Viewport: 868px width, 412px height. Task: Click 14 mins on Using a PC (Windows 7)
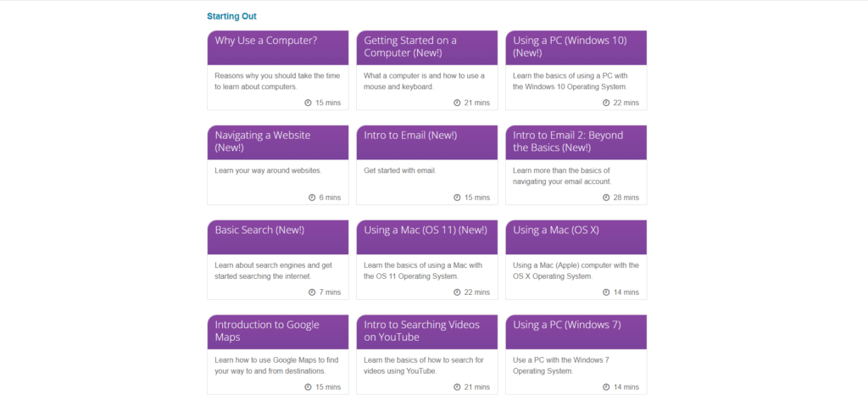pos(626,387)
